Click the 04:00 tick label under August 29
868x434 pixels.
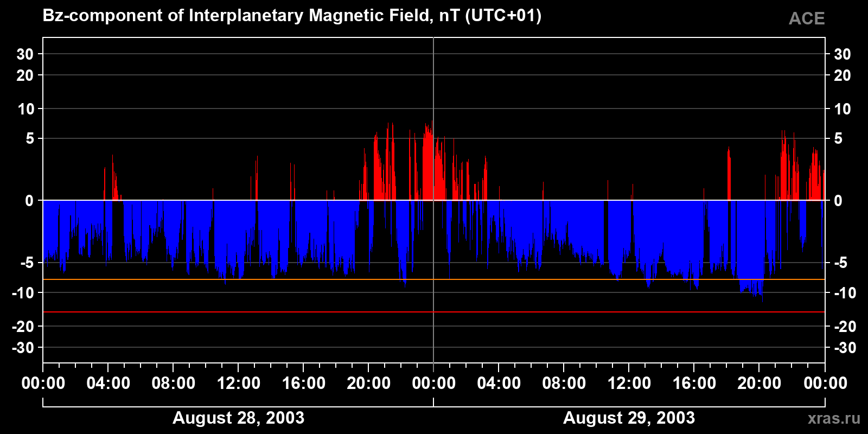(499, 383)
